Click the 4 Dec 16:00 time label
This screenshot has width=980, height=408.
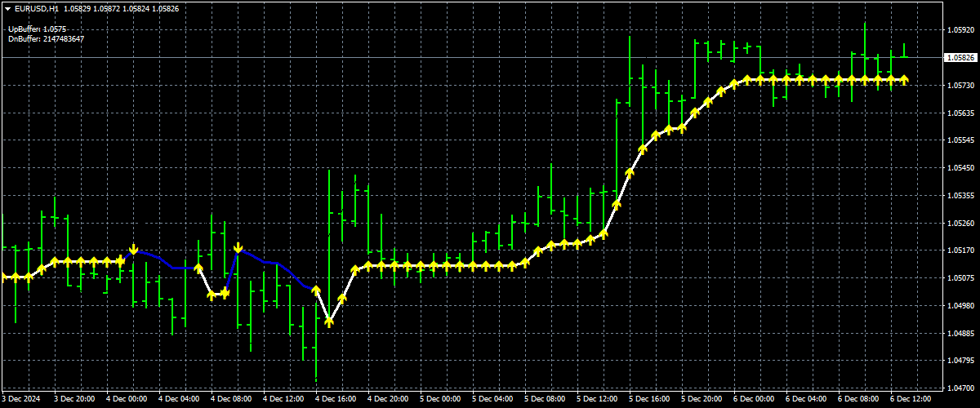pos(336,400)
